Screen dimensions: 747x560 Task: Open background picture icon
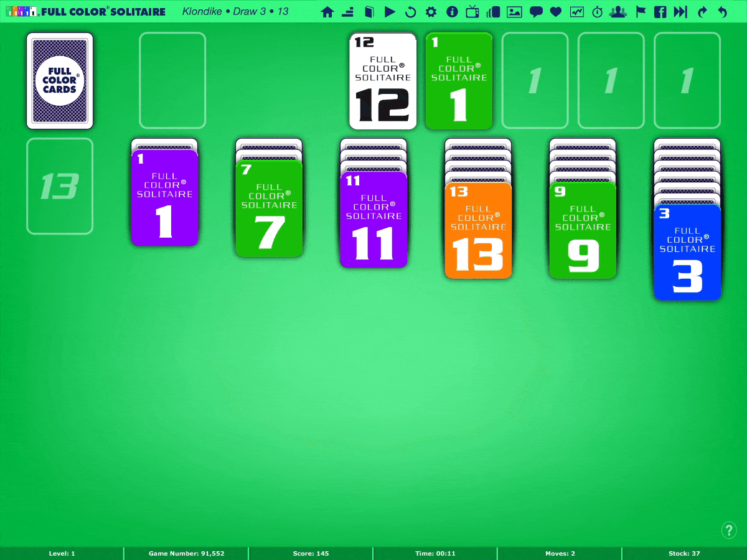[x=514, y=12]
